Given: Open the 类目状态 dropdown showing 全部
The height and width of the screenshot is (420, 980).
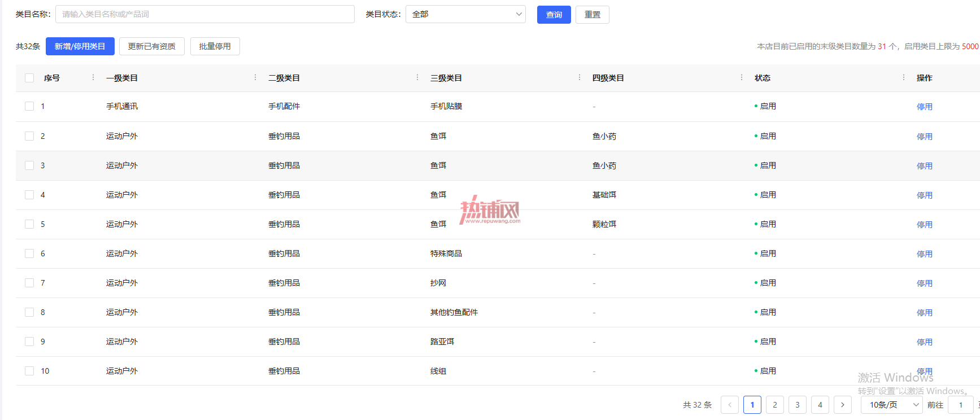Looking at the screenshot, I should point(465,14).
